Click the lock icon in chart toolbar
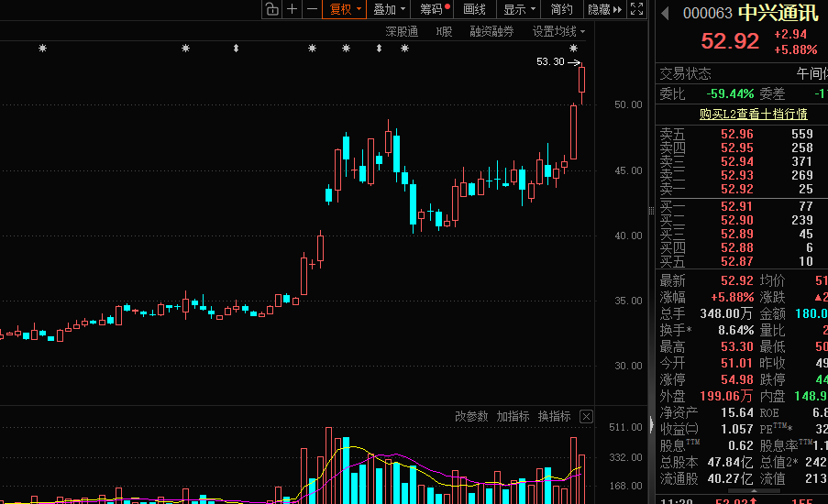The width and height of the screenshot is (828, 504). [271, 9]
